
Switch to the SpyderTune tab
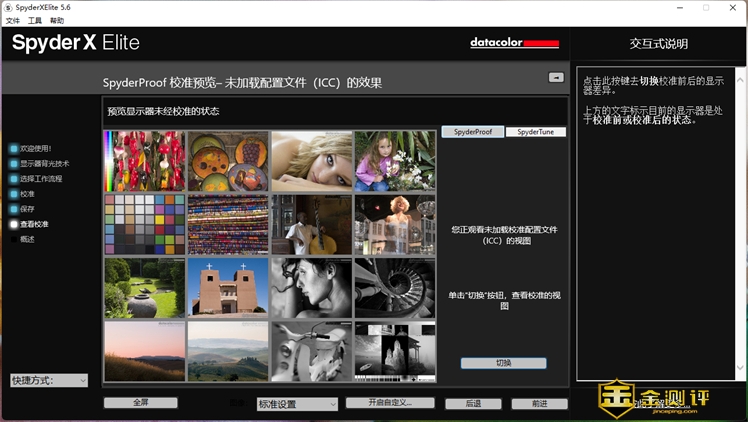535,132
